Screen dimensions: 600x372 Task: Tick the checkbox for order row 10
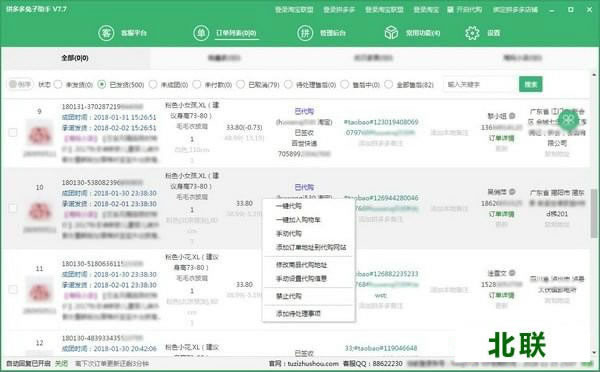(13, 208)
